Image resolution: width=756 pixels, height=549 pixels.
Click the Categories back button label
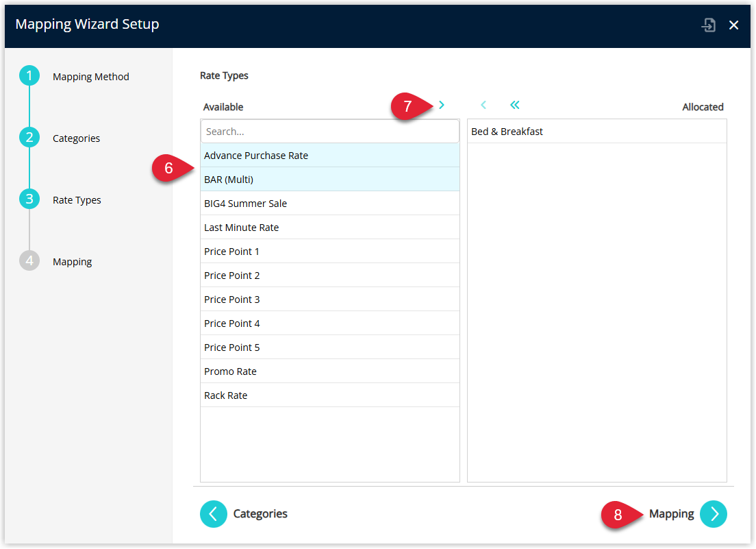pyautogui.click(x=260, y=514)
